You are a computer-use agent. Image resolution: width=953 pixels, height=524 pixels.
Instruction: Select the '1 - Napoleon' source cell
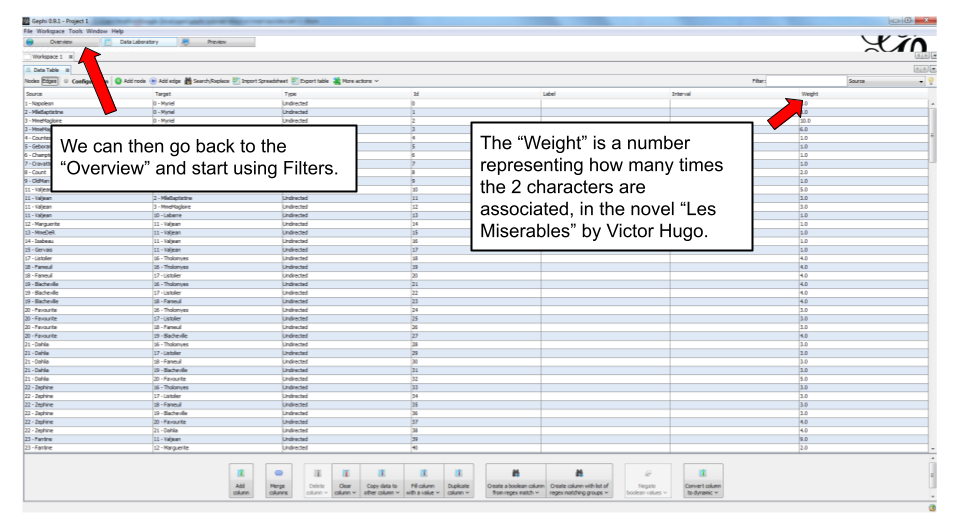pyautogui.click(x=88, y=103)
